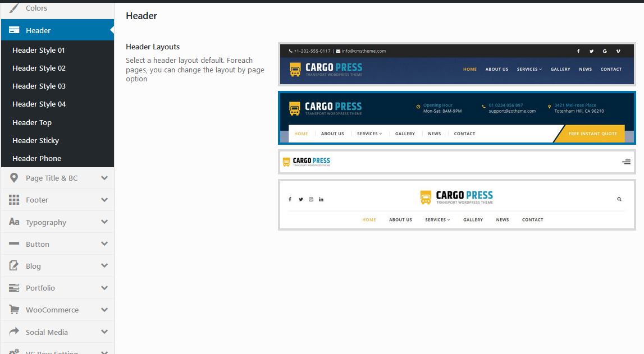Viewport: 644px width, 354px height.
Task: Click the Footer grid icon
Action: pyautogui.click(x=14, y=200)
